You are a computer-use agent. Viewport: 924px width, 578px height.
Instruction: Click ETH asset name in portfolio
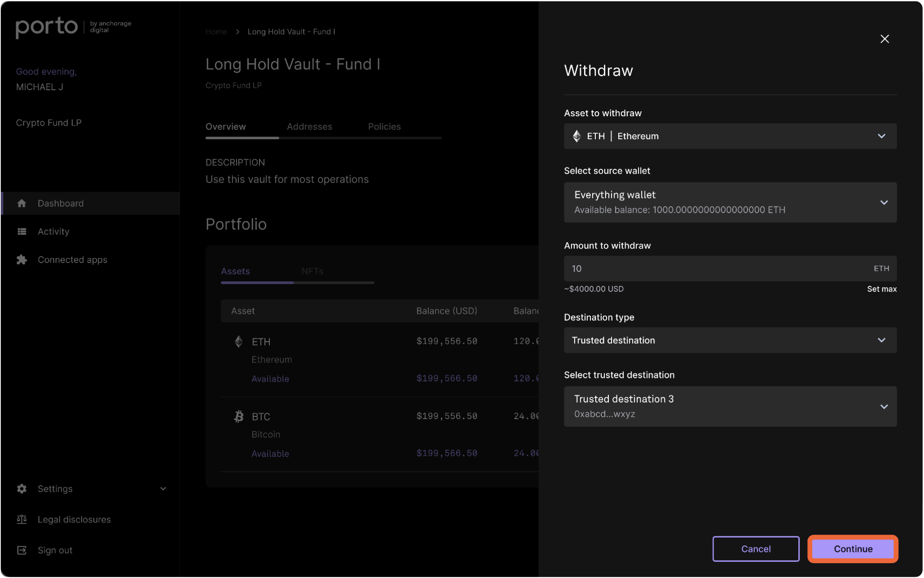pyautogui.click(x=261, y=342)
